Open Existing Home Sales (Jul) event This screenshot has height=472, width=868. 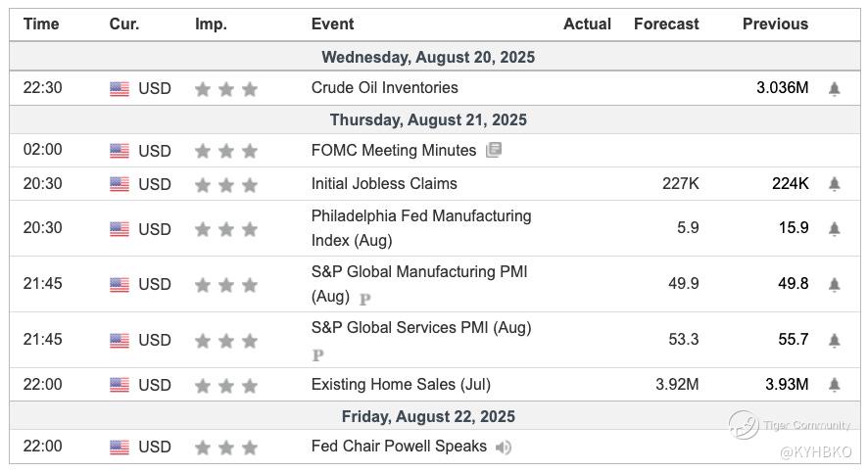click(401, 385)
